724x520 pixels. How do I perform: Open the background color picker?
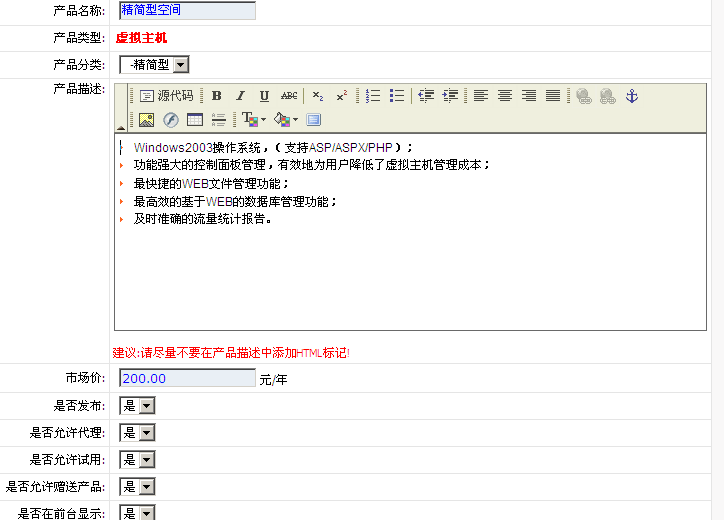pyautogui.click(x=285, y=120)
